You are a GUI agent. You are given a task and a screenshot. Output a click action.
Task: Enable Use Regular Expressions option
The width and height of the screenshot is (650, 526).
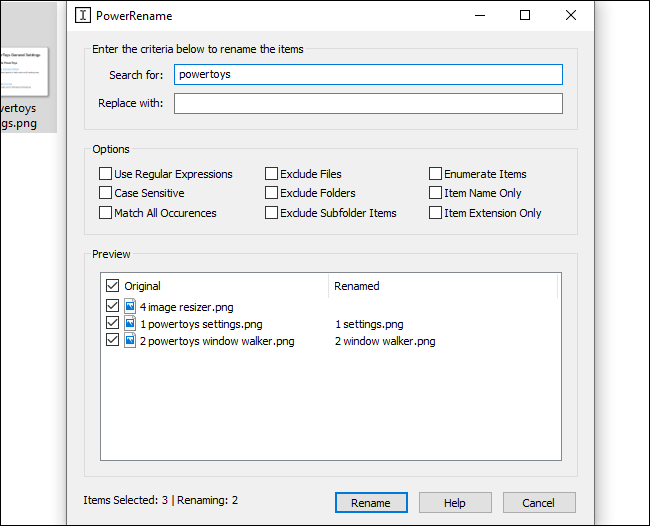(106, 174)
